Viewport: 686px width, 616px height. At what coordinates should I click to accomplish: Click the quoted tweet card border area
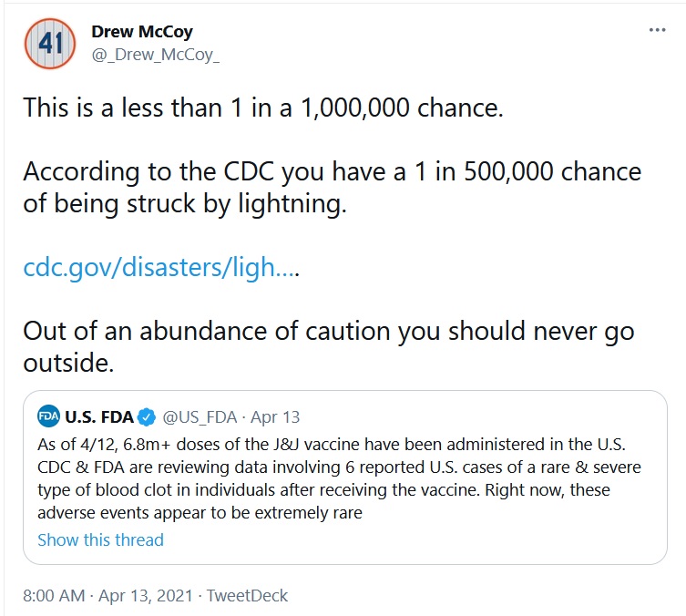tap(345, 477)
